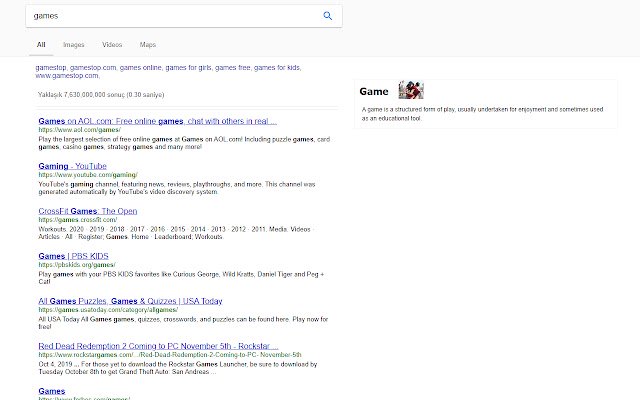Screen dimensions: 640x400
Task: Open the 'games online' related search
Action: coord(140,67)
